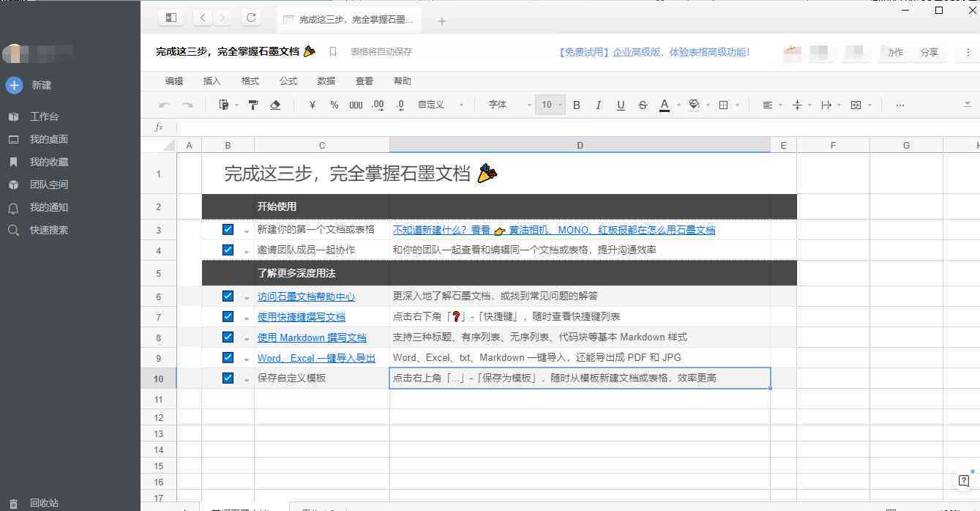This screenshot has height=511, width=980.
Task: Apply thousands separator 000 format
Action: tap(356, 105)
